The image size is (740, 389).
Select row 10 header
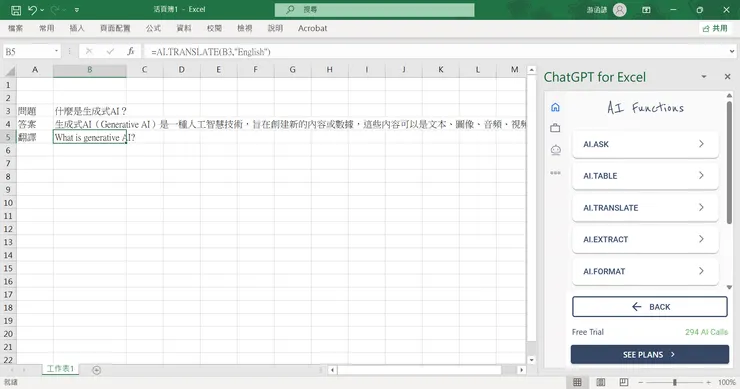pos(8,203)
